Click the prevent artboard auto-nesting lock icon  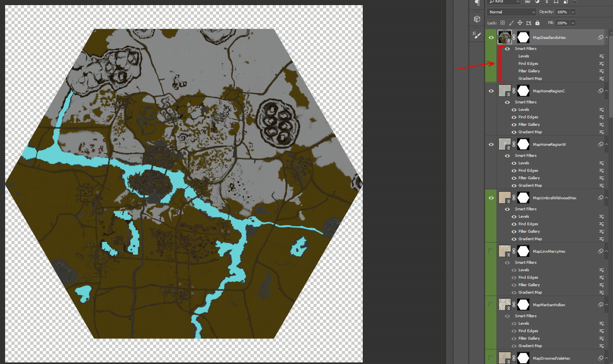click(528, 23)
